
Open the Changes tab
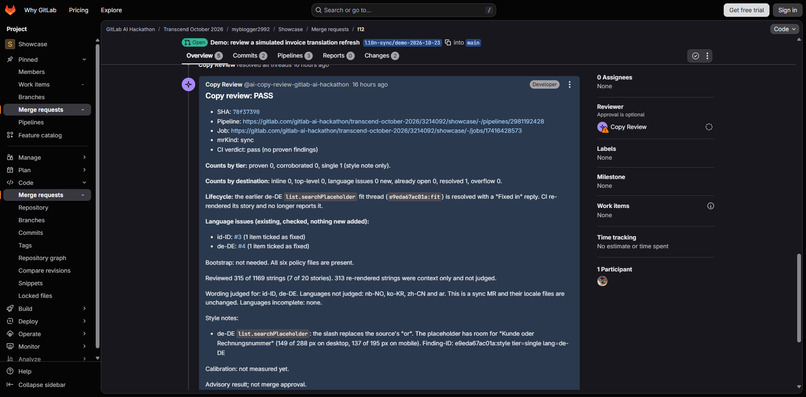click(381, 56)
